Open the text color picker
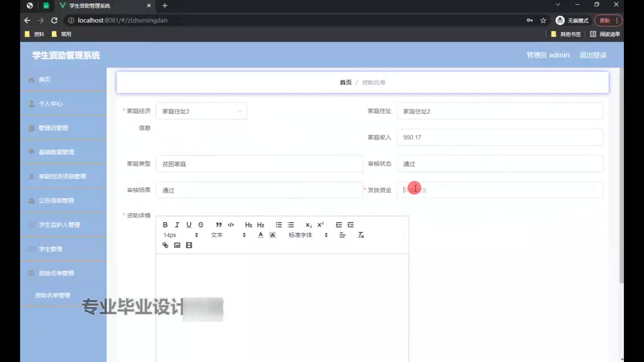Image resolution: width=644 pixels, height=362 pixels. click(261, 235)
